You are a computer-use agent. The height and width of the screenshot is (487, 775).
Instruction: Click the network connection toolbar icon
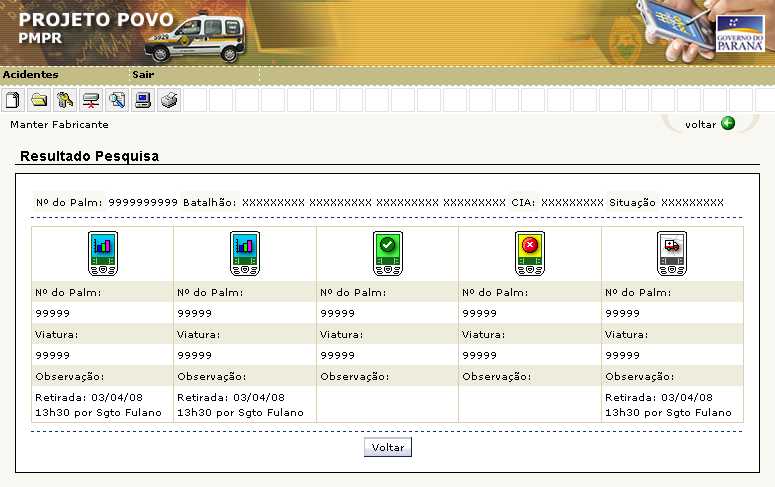pos(91,100)
